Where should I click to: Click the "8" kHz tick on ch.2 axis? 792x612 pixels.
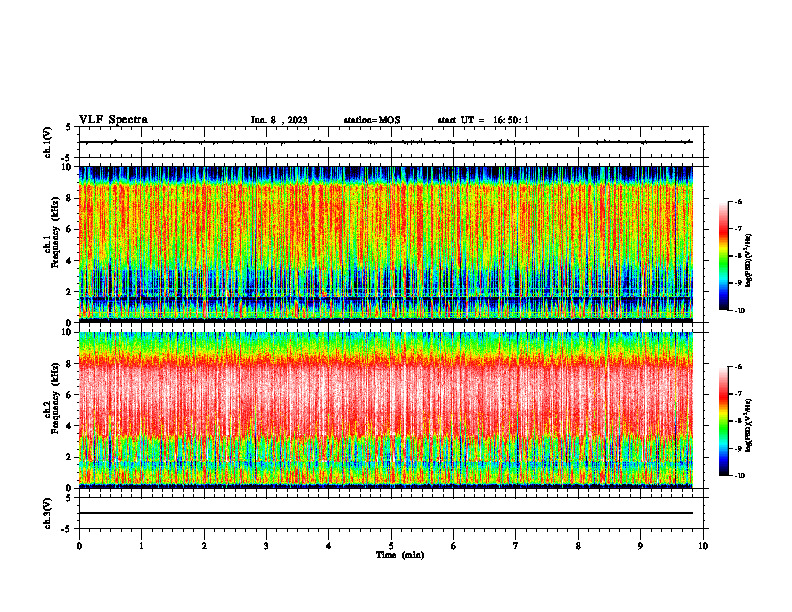click(x=70, y=364)
